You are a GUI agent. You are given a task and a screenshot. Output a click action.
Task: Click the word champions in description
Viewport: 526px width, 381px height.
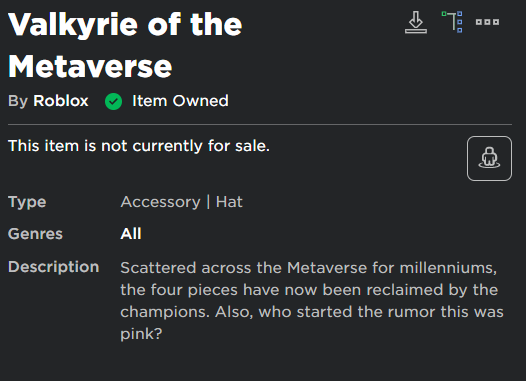pyautogui.click(x=165, y=313)
